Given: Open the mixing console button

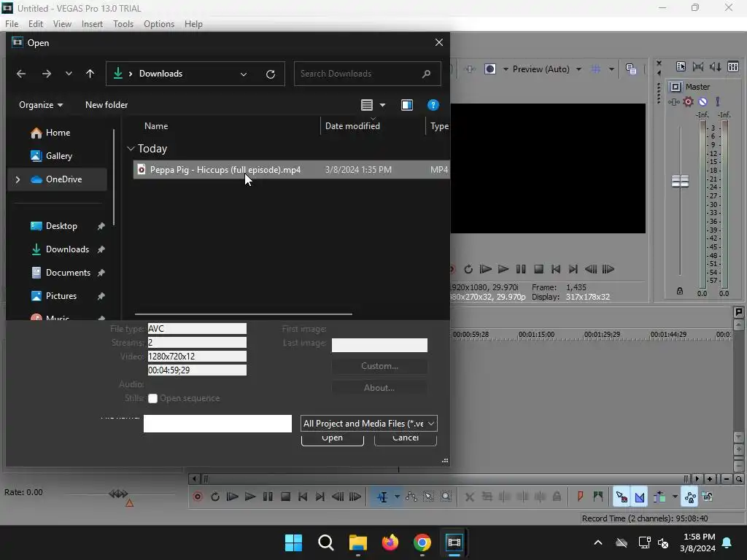Looking at the screenshot, I should click(x=733, y=66).
